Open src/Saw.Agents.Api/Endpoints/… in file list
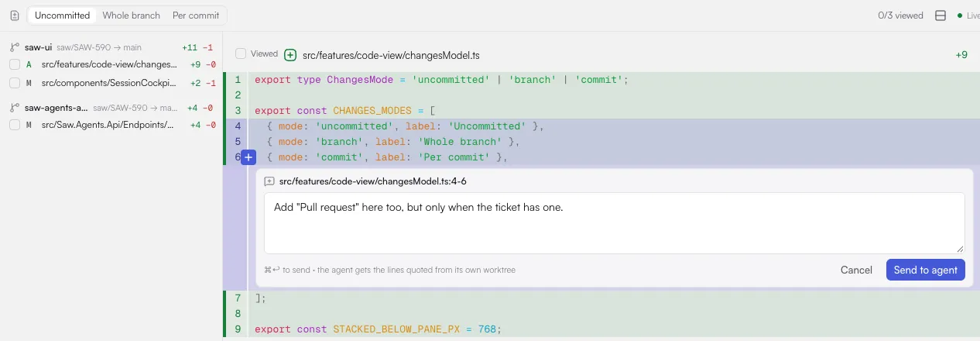 coord(108,125)
